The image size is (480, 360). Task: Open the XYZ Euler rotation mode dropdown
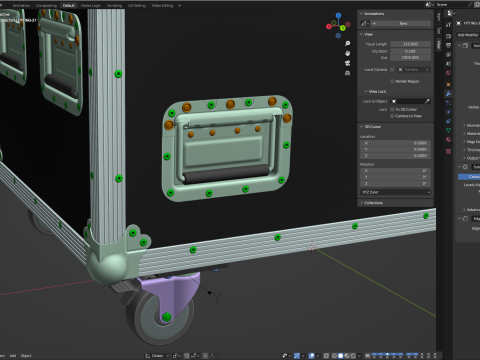pos(396,192)
